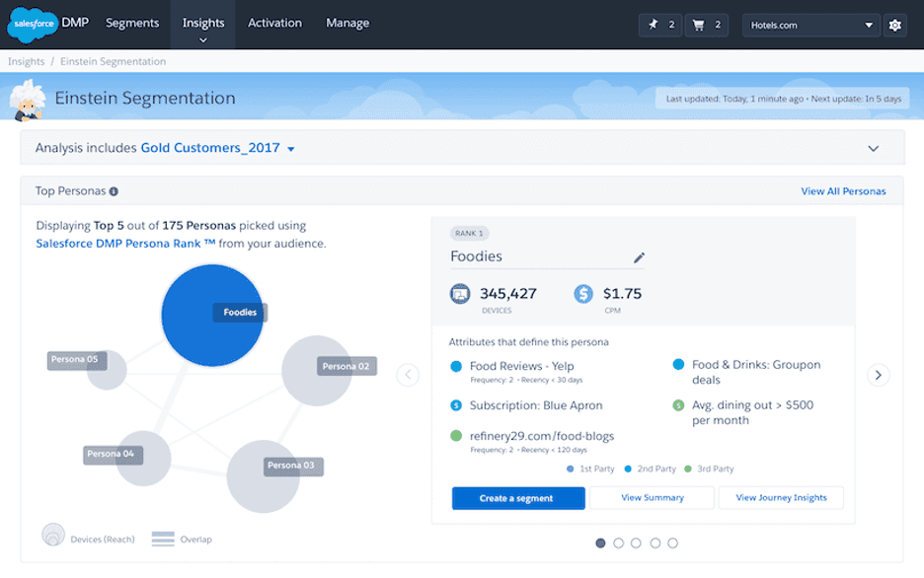This screenshot has width=924, height=578.
Task: Click the edit pencil next to Foodies
Action: point(639,256)
